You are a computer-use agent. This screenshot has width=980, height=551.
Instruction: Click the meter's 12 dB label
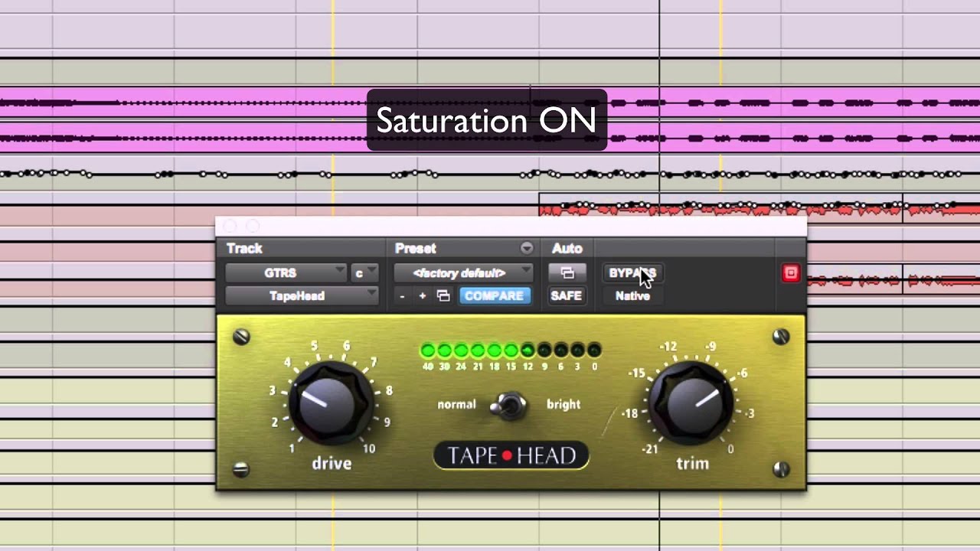[528, 367]
